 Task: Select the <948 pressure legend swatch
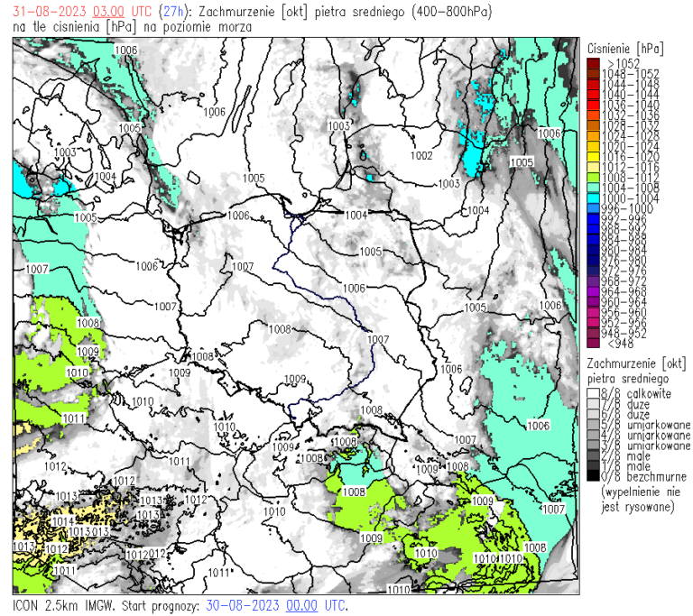pyautogui.click(x=593, y=343)
